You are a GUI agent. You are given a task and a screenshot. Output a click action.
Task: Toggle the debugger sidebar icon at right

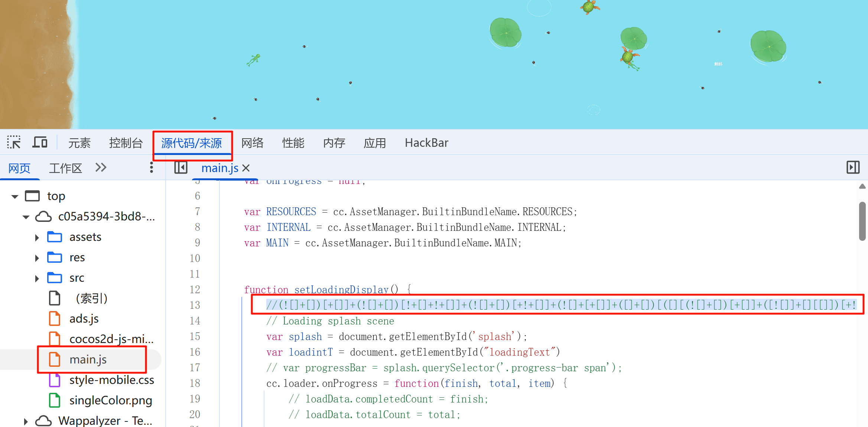[x=853, y=168]
